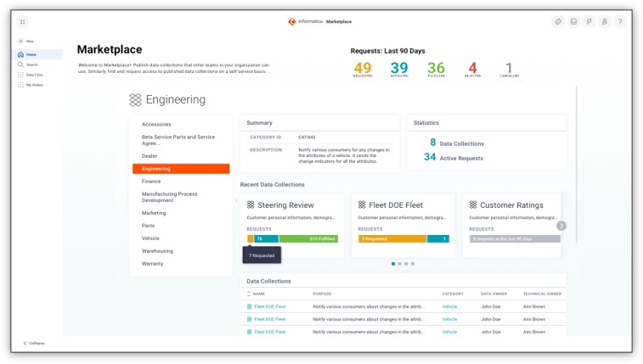
Task: Click the help question mark icon
Action: click(x=620, y=22)
